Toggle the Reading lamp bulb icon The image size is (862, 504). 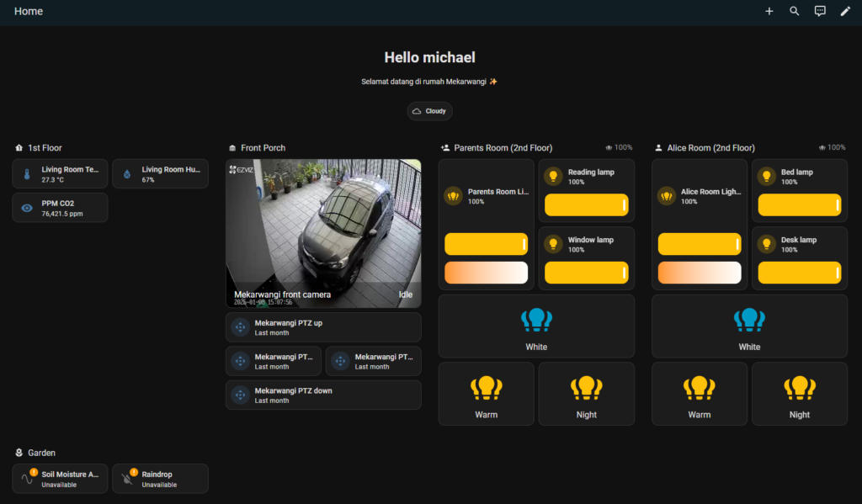553,176
